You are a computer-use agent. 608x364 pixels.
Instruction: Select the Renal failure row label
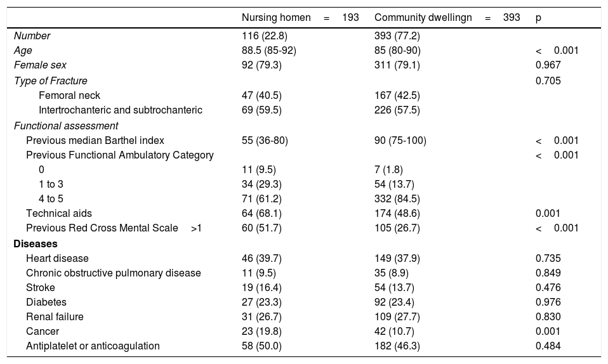point(55,316)
